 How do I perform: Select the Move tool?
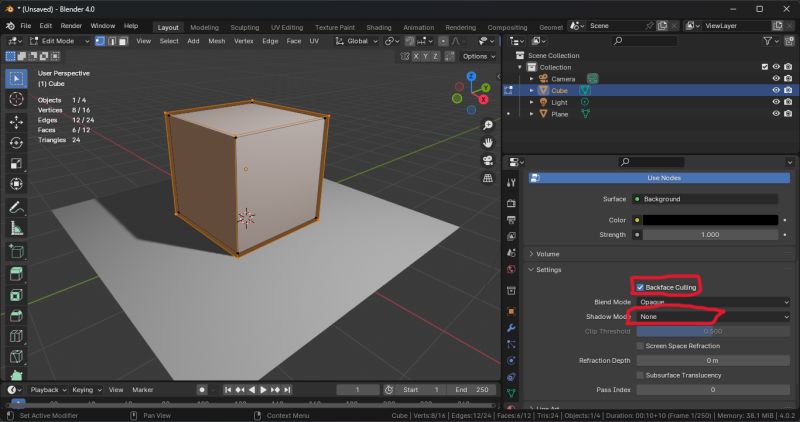(16, 122)
